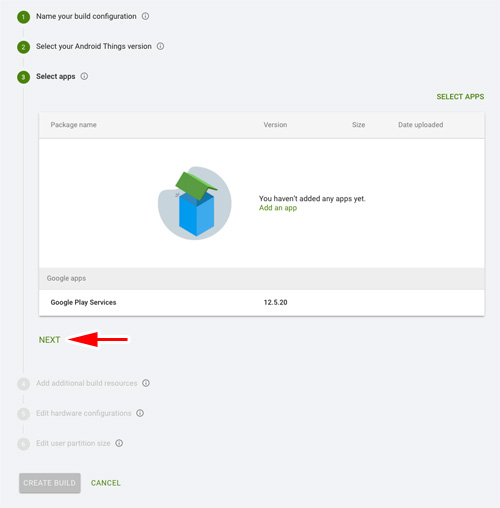
Task: Click the info icon next to Select apps
Action: (x=84, y=76)
